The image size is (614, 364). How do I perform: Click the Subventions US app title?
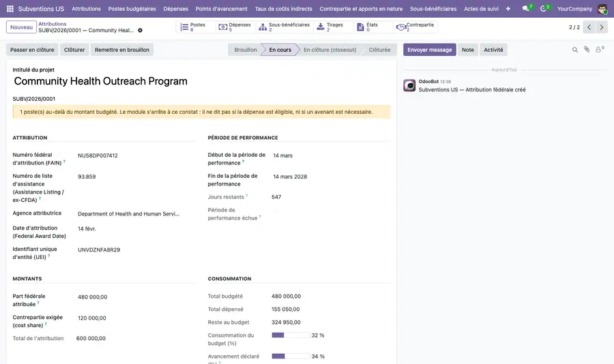(x=41, y=9)
